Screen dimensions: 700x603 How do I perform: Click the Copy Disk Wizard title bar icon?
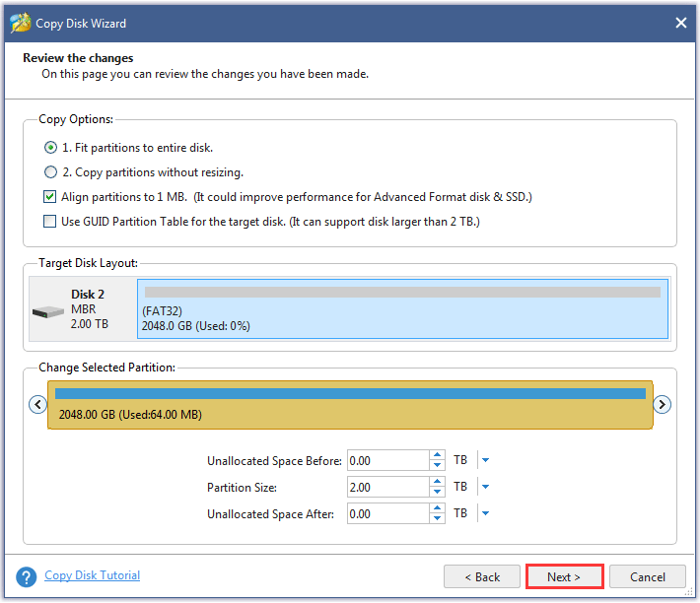point(21,24)
